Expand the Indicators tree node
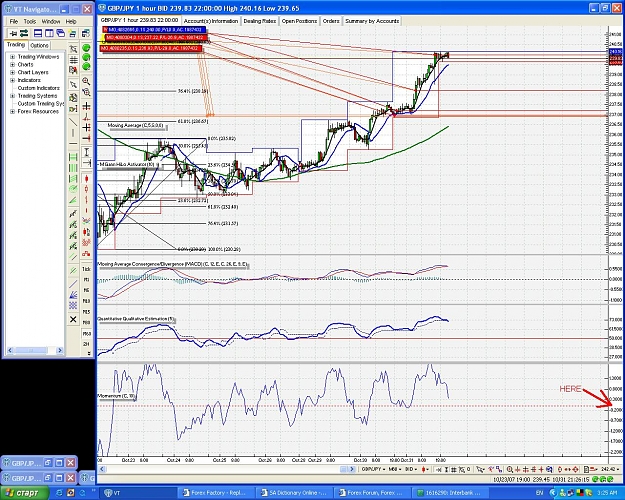This screenshot has width=625, height=500. coord(12,80)
